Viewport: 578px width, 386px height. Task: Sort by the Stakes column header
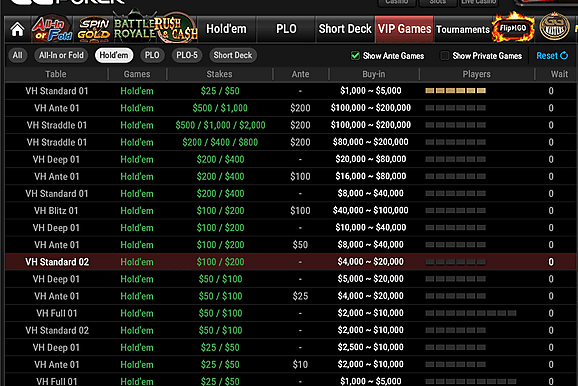click(219, 74)
